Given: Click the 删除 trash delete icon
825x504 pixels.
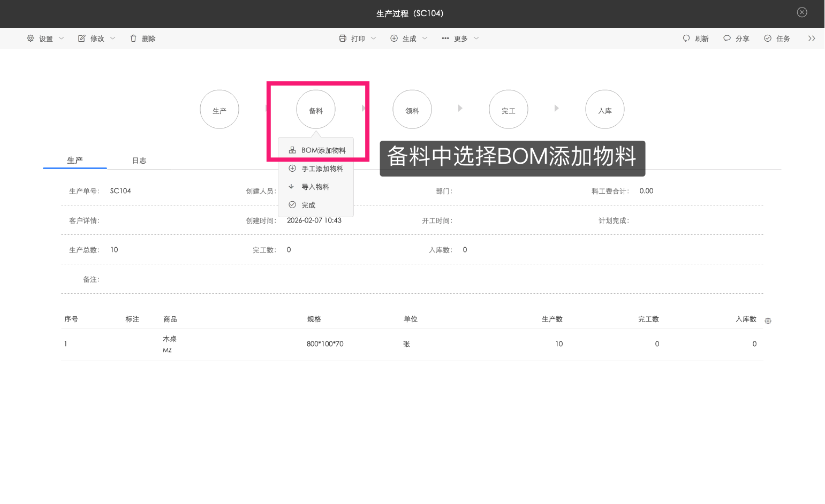Looking at the screenshot, I should tap(133, 38).
